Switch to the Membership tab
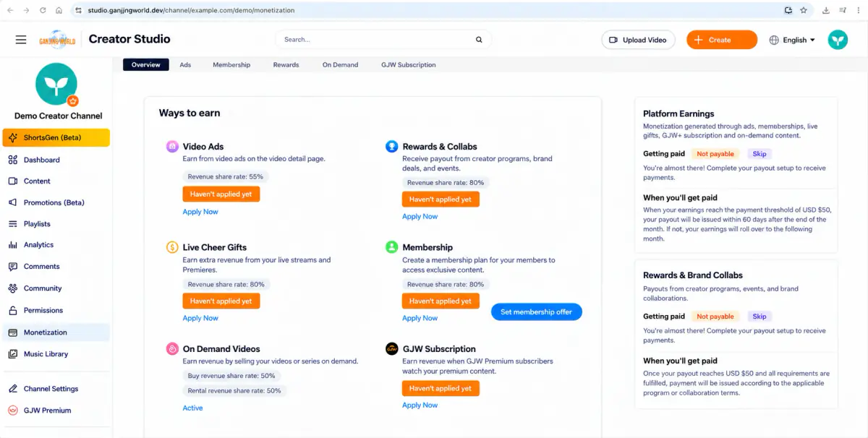The image size is (868, 438). (231, 64)
